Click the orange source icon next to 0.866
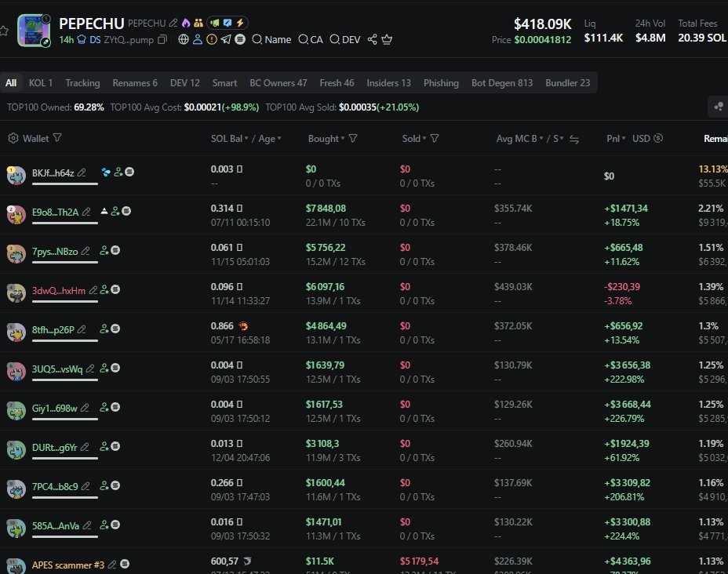Screen dimensions: 728x574 [x=243, y=326]
